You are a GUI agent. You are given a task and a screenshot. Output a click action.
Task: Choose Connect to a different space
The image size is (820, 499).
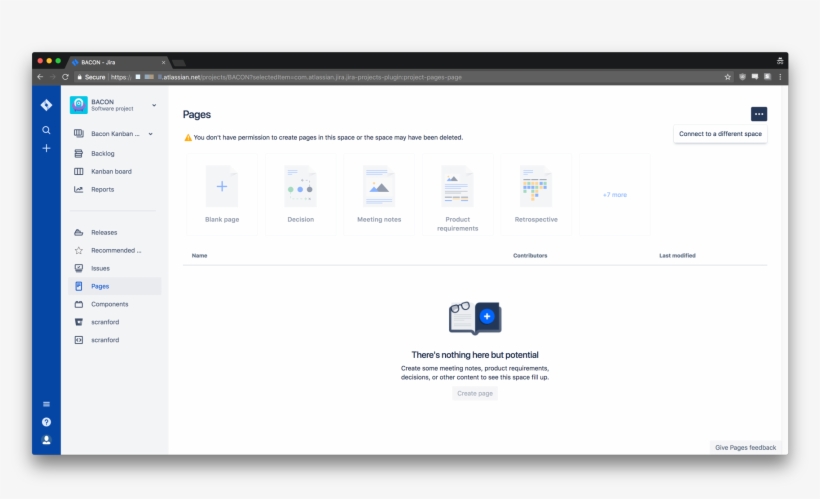[720, 134]
